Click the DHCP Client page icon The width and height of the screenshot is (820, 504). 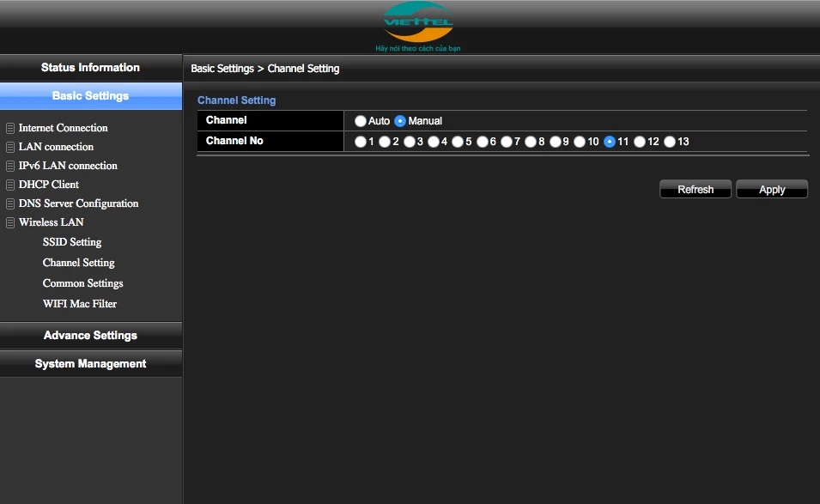pos(10,185)
